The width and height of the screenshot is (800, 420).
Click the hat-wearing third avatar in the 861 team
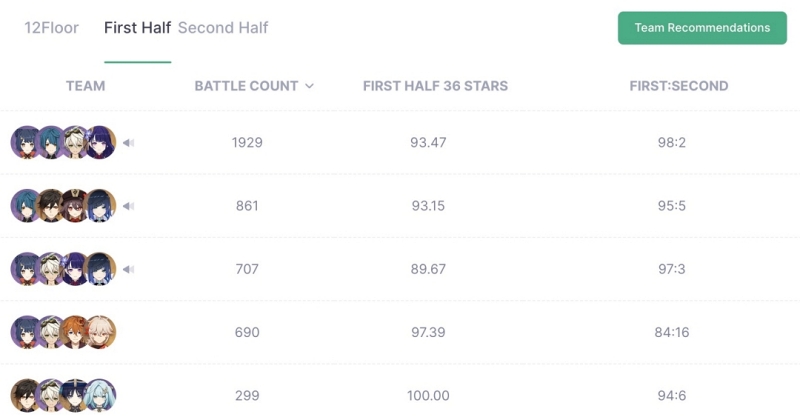75,206
